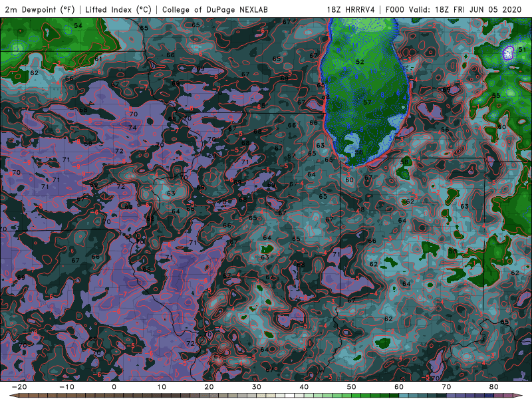This screenshot has width=532, height=399.
Task: Click the '50' label on the color scale
Action: pyautogui.click(x=352, y=387)
